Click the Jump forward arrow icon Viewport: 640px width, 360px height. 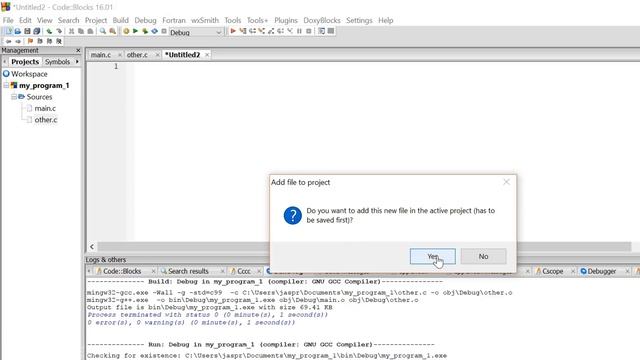point(18,41)
